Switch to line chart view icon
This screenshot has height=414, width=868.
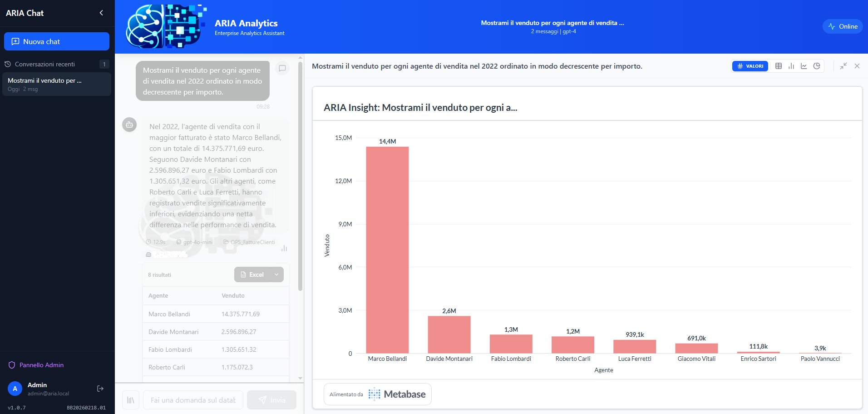[x=804, y=66]
